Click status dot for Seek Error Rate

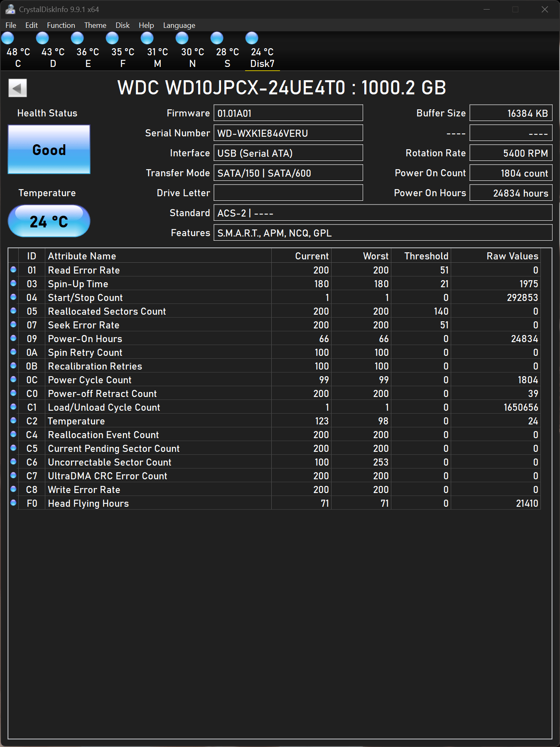(13, 325)
